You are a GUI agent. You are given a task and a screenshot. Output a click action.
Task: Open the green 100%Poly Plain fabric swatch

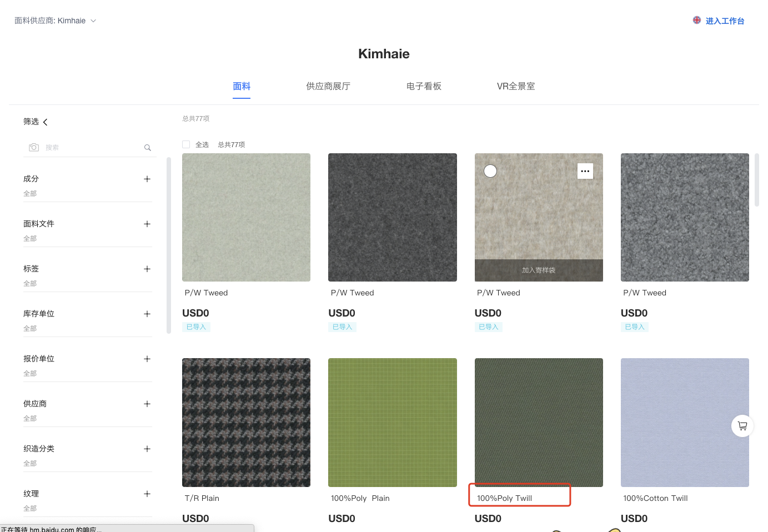coord(392,422)
